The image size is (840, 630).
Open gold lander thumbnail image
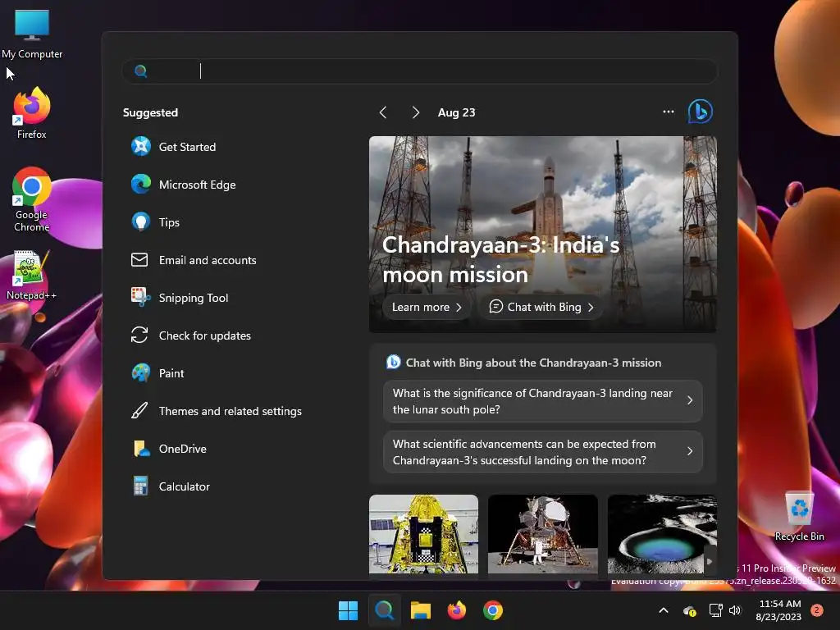(423, 534)
